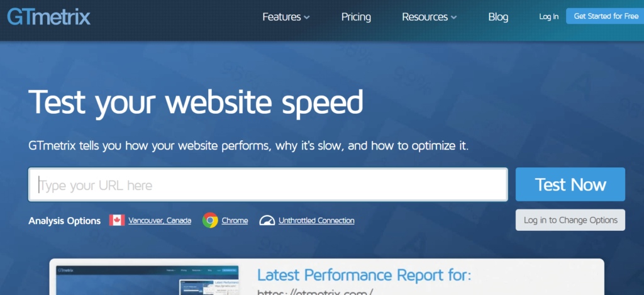Click the Test Now button

tap(570, 184)
